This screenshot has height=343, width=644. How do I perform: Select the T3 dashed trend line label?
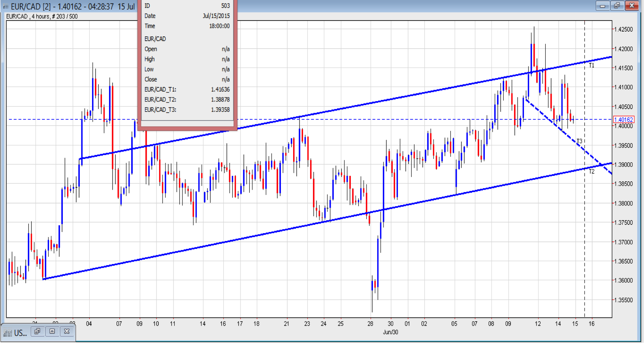(579, 141)
